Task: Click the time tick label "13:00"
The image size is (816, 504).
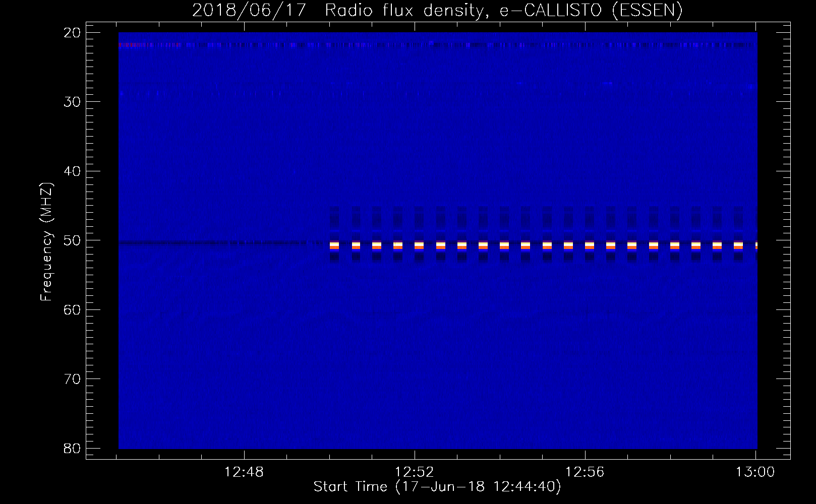Action: (755, 472)
